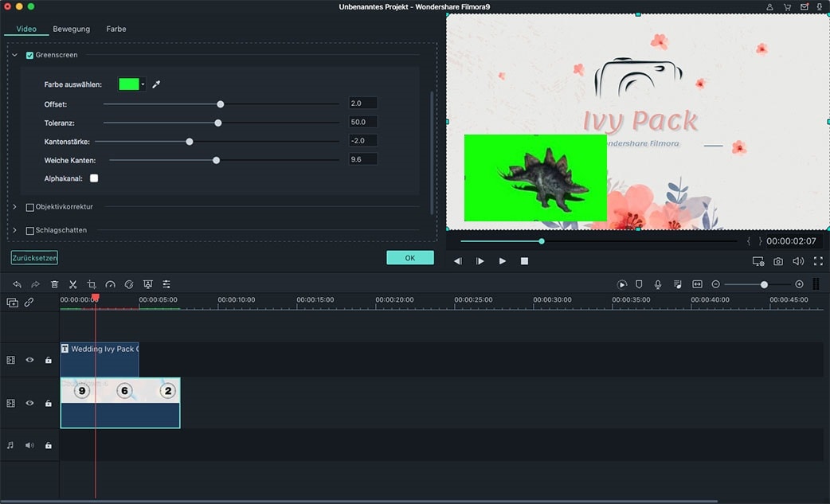Click the Kantenstärke slider handle
830x504 pixels.
[190, 142]
